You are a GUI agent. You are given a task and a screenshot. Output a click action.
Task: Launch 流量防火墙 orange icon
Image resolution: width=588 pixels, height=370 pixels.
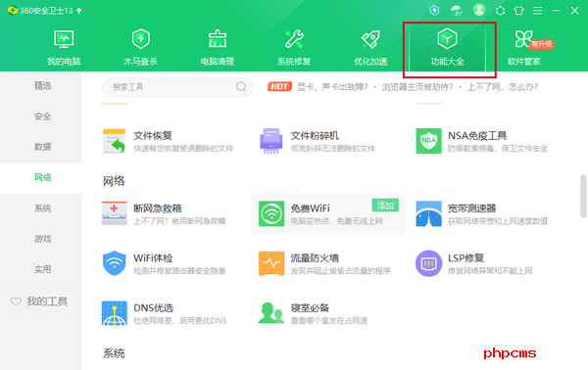tap(271, 263)
